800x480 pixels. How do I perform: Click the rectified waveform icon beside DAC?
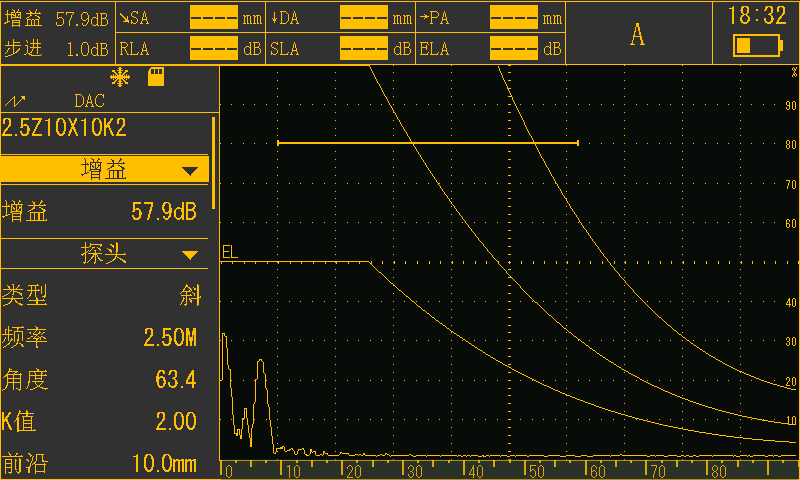pyautogui.click(x=15, y=101)
